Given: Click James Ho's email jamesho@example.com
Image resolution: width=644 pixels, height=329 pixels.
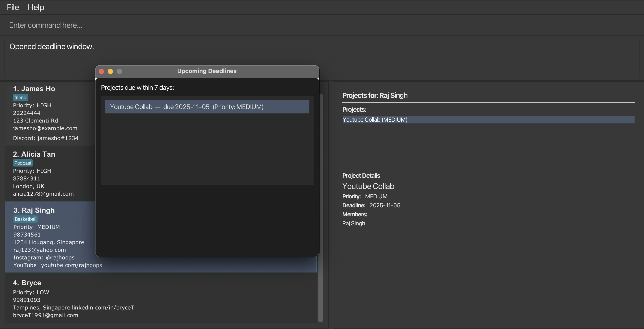Looking at the screenshot, I should tap(45, 128).
